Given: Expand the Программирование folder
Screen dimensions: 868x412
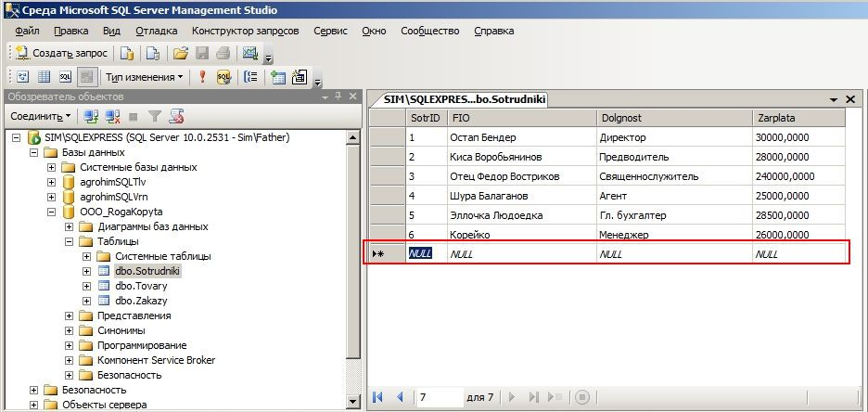Looking at the screenshot, I should click(70, 345).
